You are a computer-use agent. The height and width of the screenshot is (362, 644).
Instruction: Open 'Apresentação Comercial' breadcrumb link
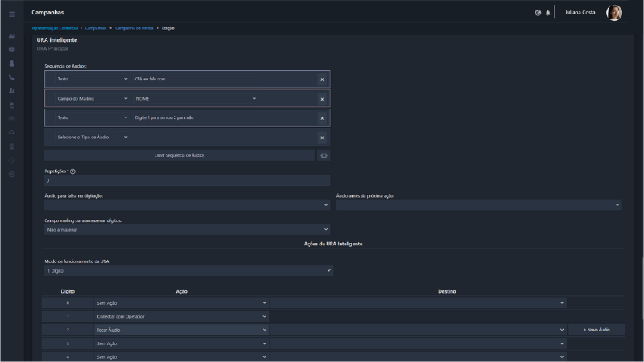pos(55,28)
